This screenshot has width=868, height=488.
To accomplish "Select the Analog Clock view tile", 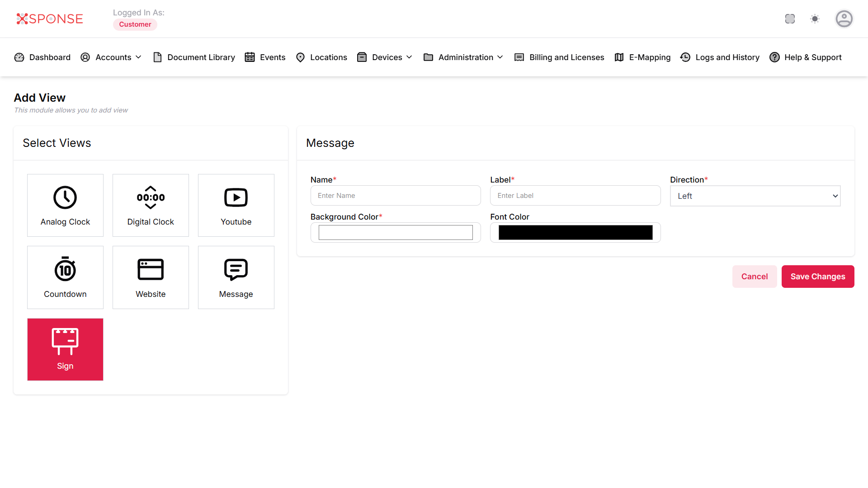I will [x=65, y=205].
